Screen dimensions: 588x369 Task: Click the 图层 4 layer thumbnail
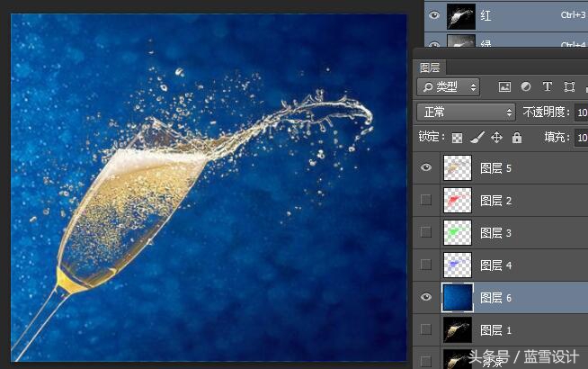458,265
